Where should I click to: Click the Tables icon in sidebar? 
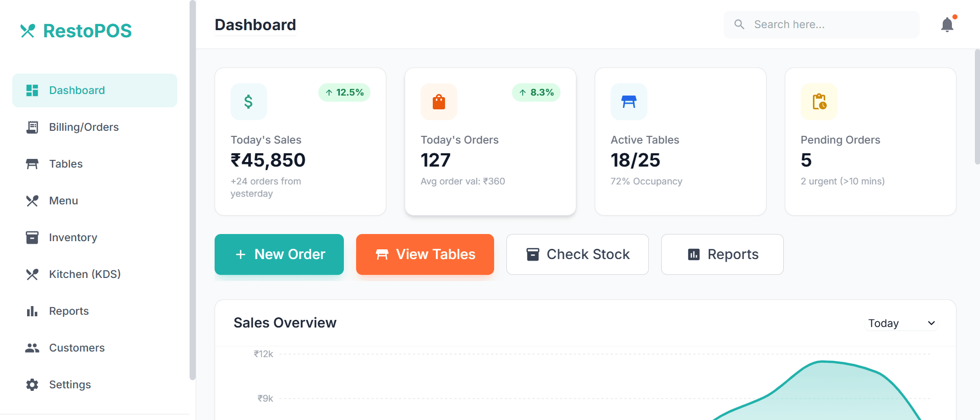[x=32, y=164]
